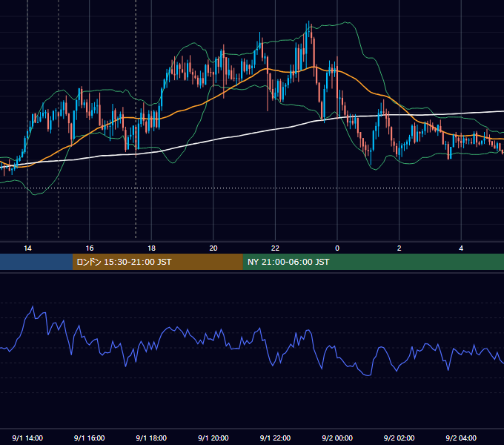Click the 4 hour axis label
The width and height of the screenshot is (504, 445).
tap(461, 248)
